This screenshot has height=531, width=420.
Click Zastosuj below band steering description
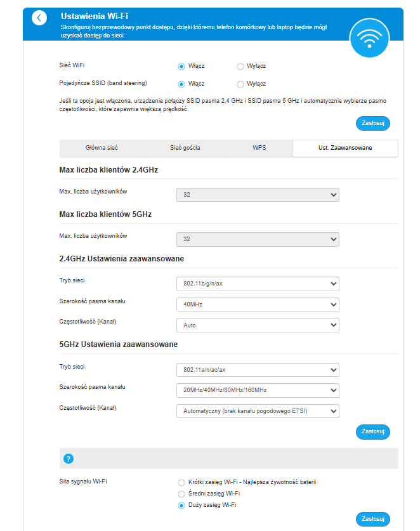(373, 123)
